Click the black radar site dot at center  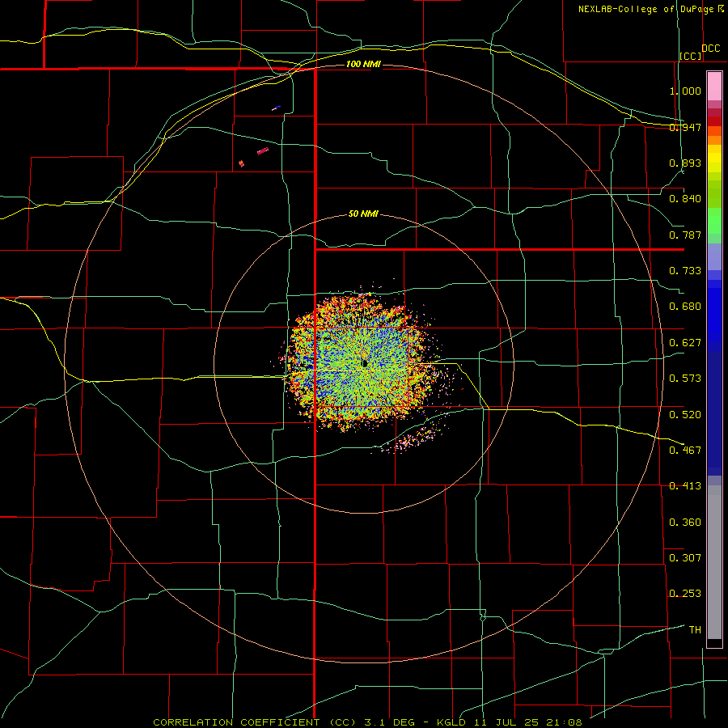[365, 363]
